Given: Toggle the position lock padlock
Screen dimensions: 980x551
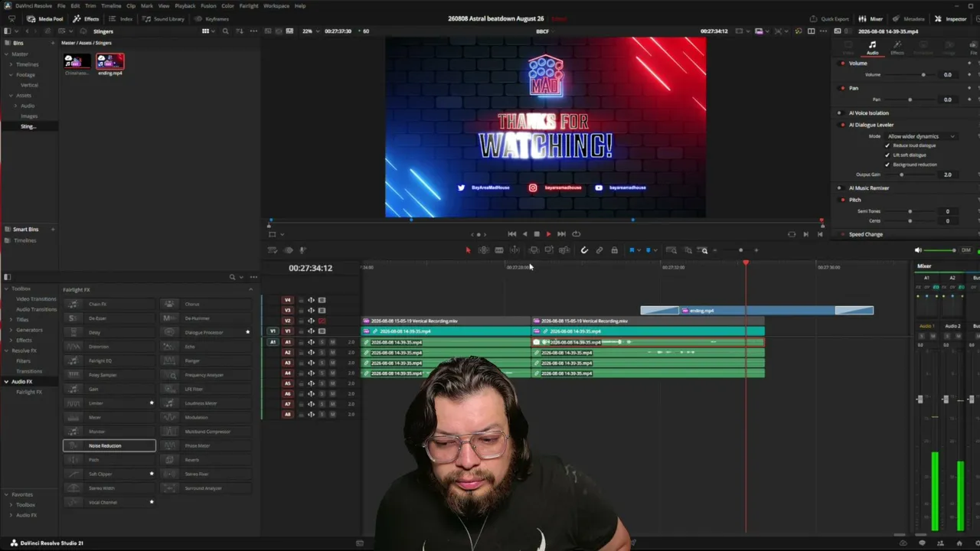Looking at the screenshot, I should pos(614,250).
